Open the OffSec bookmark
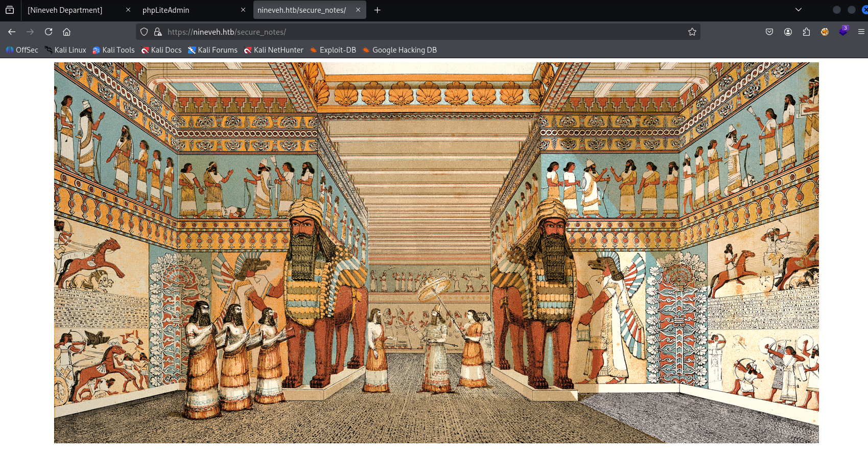This screenshot has width=868, height=453. [22, 50]
